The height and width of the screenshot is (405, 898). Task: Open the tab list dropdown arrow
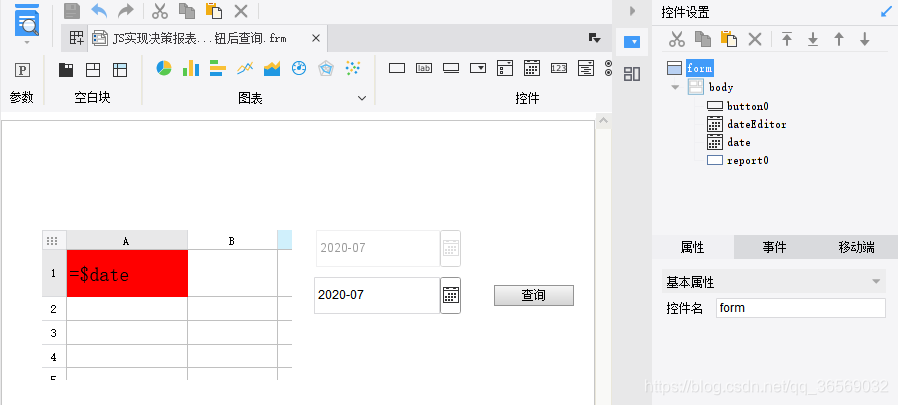pos(594,38)
